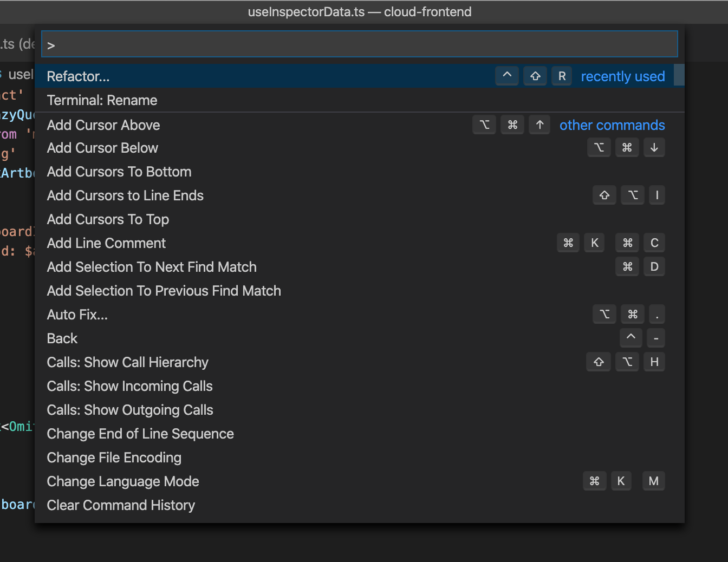Select Add Cursors To Bottom
Image resolution: width=728 pixels, height=562 pixels.
119,172
